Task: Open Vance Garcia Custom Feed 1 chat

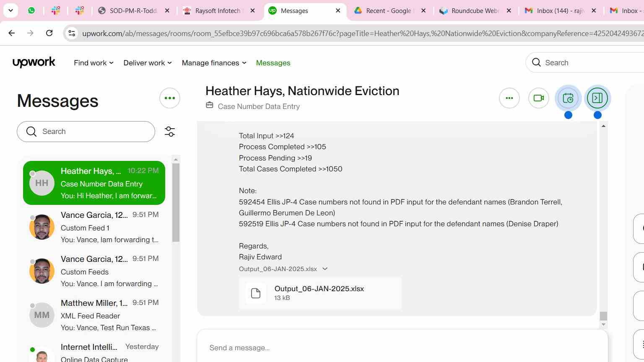Action: click(x=94, y=227)
